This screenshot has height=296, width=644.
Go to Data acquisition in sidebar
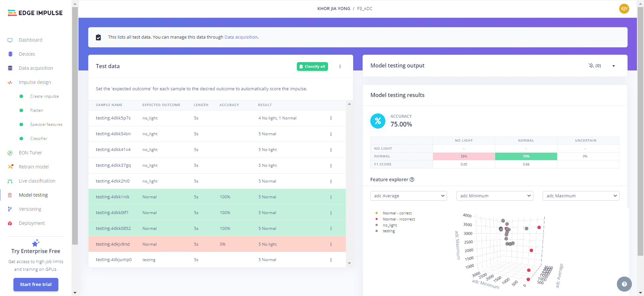[36, 68]
